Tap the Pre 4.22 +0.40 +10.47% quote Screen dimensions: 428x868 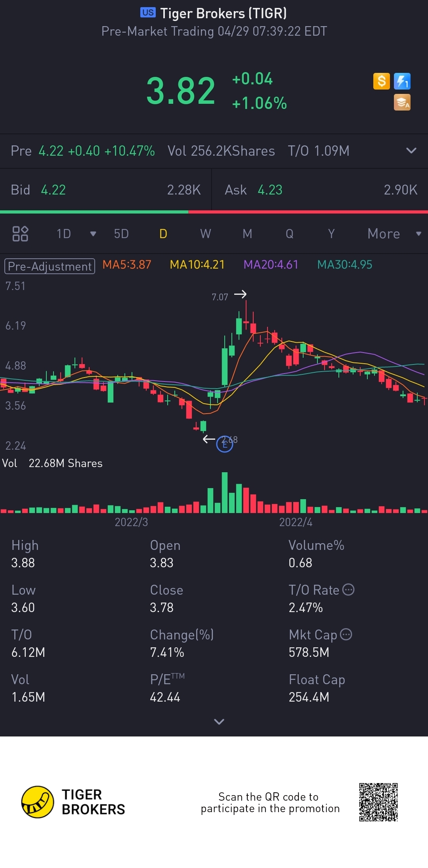pyautogui.click(x=82, y=151)
